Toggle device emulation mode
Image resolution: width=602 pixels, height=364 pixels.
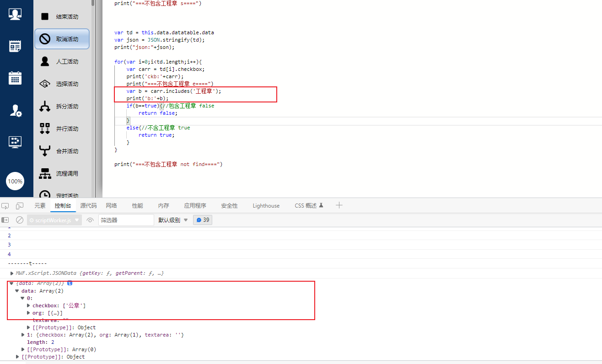20,206
